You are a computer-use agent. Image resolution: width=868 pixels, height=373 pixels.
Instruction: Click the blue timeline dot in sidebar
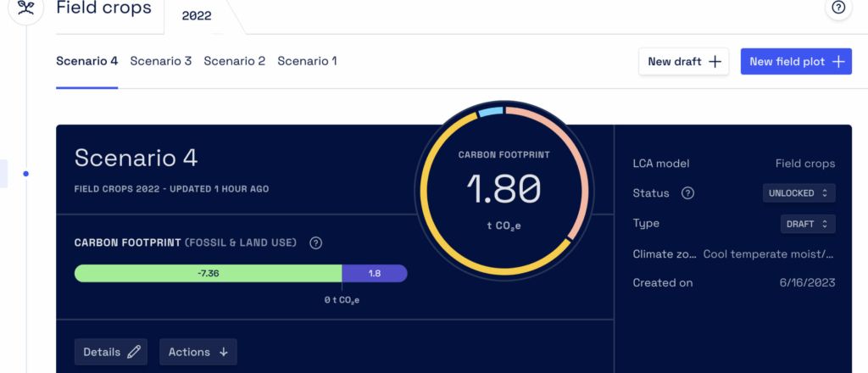[25, 174]
